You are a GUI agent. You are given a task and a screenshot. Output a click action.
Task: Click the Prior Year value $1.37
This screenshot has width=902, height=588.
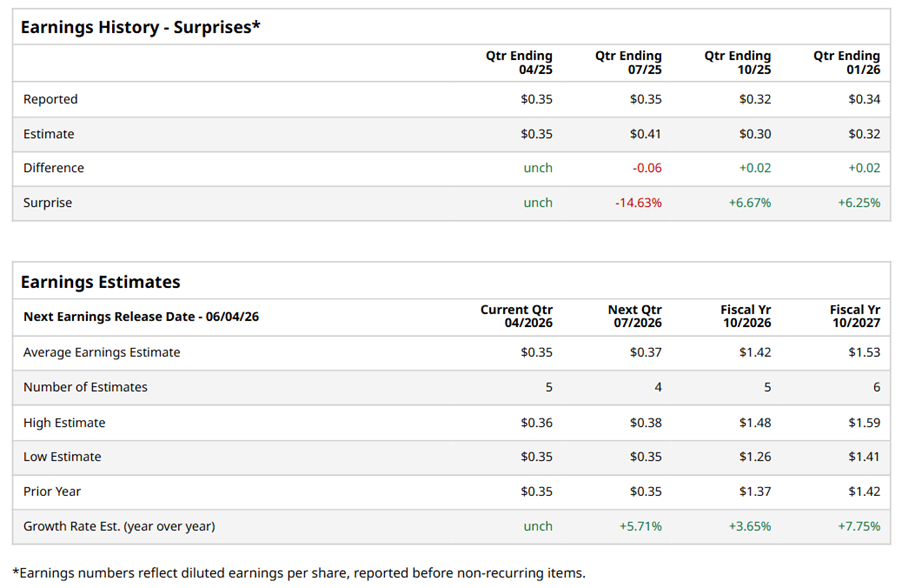[x=755, y=491]
